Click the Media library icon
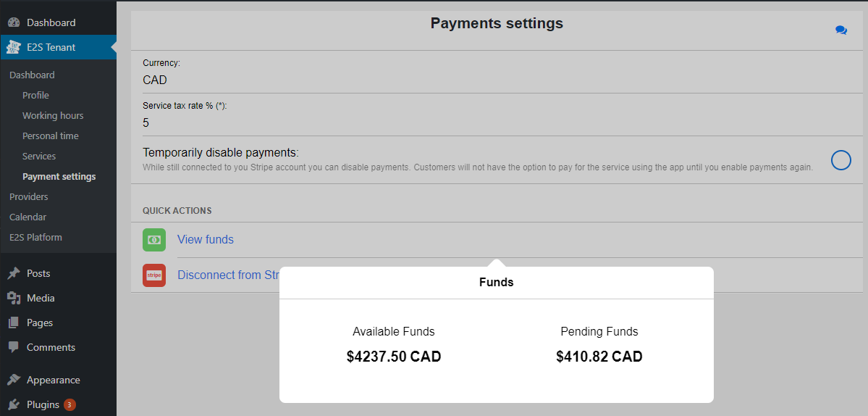The image size is (868, 416). click(x=14, y=298)
